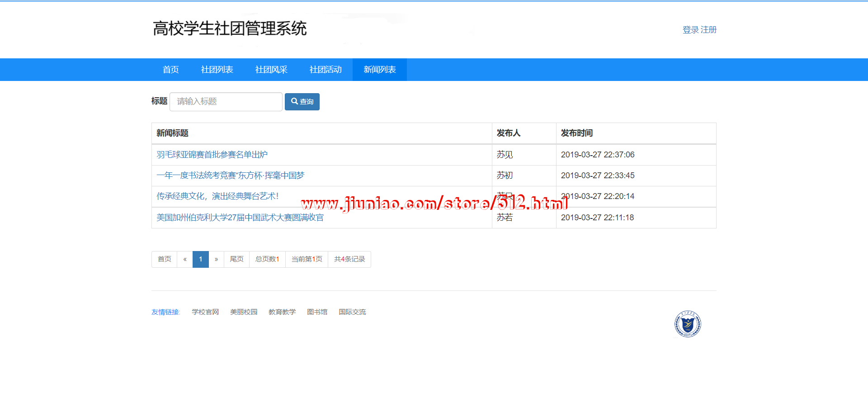Open the 社团风采 navigation tab
The width and height of the screenshot is (868, 408).
click(x=271, y=70)
